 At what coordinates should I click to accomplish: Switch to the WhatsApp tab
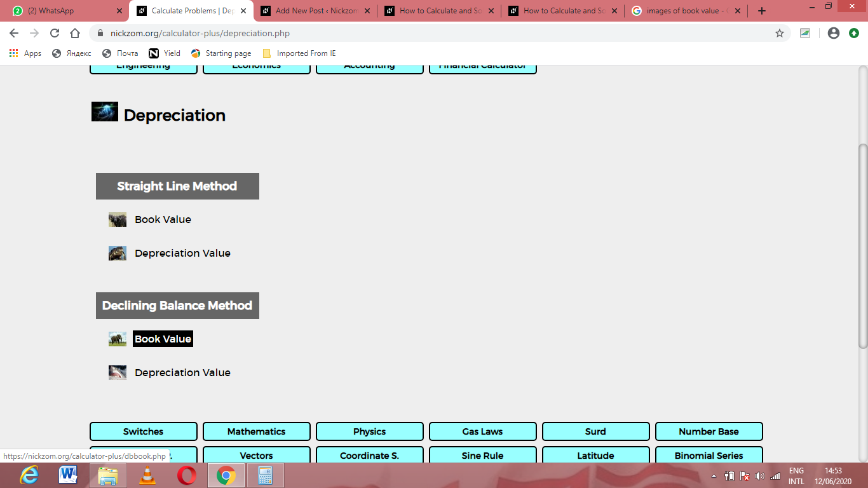(67, 11)
